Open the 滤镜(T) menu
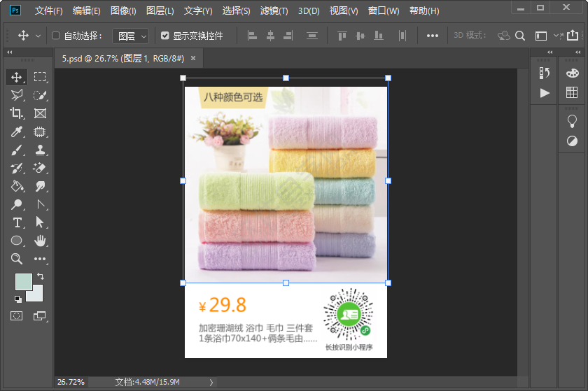 tap(274, 11)
